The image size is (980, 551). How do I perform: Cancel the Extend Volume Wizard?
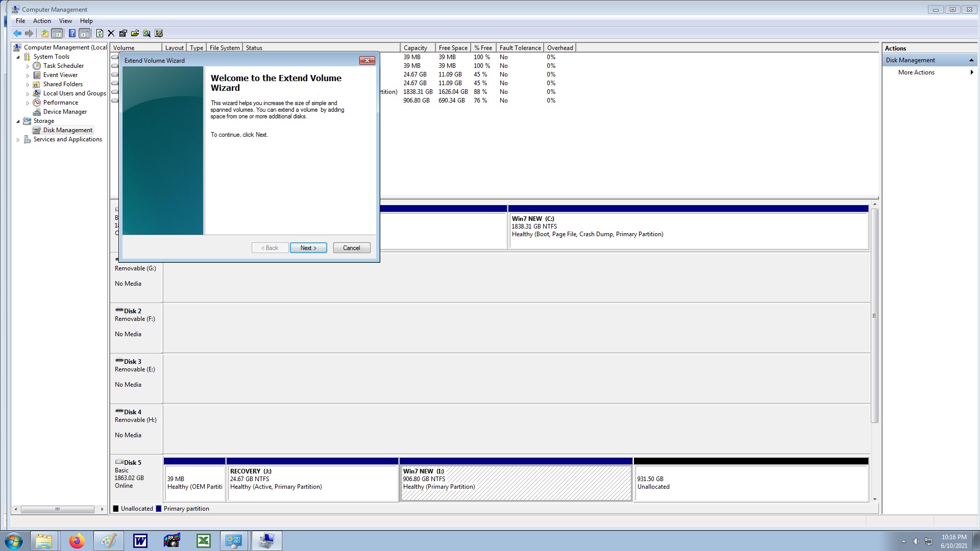[351, 248]
